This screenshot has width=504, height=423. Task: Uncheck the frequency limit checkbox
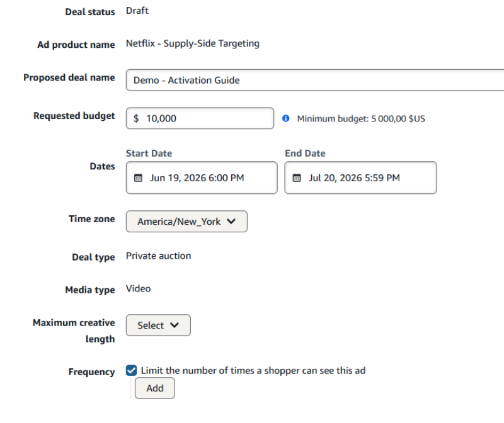pyautogui.click(x=131, y=370)
